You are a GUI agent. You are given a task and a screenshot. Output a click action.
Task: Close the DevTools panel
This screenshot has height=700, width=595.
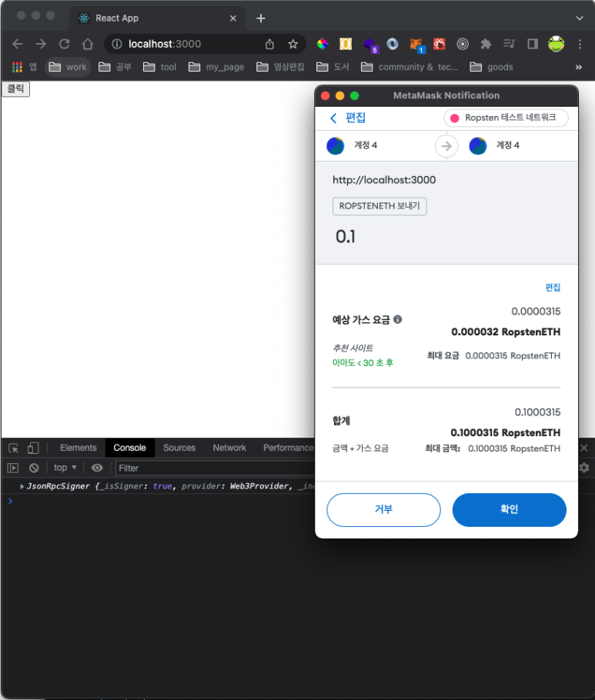tap(583, 448)
